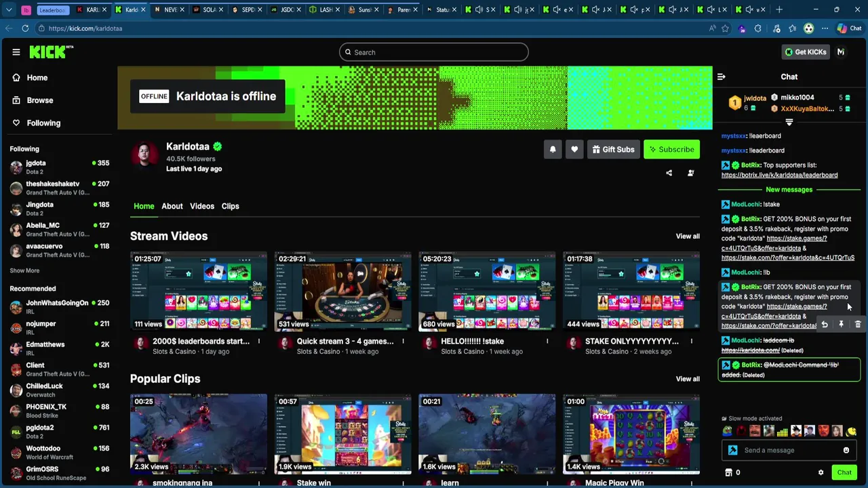
Task: Click View all for Stream Videos
Action: click(x=688, y=236)
